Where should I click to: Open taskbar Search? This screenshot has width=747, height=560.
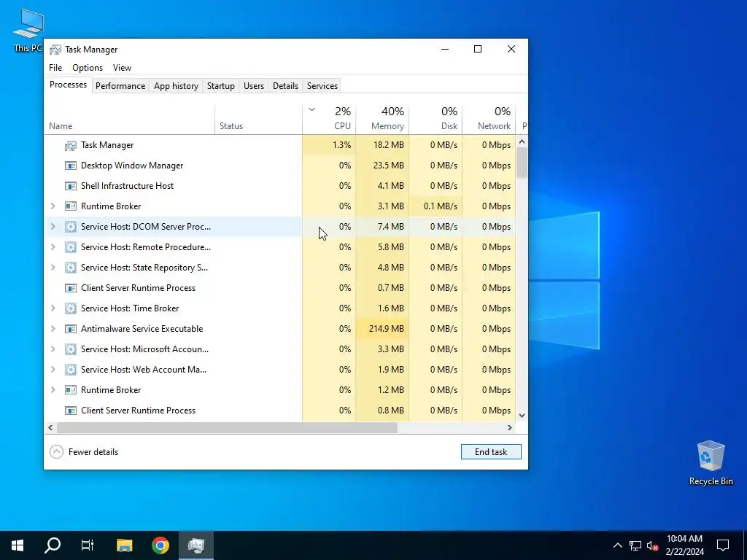(x=53, y=545)
